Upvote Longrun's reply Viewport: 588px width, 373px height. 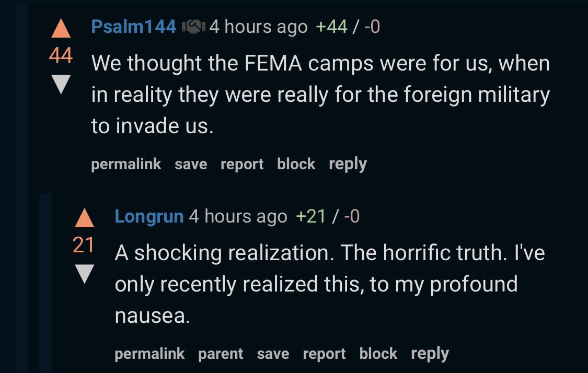[x=84, y=218]
